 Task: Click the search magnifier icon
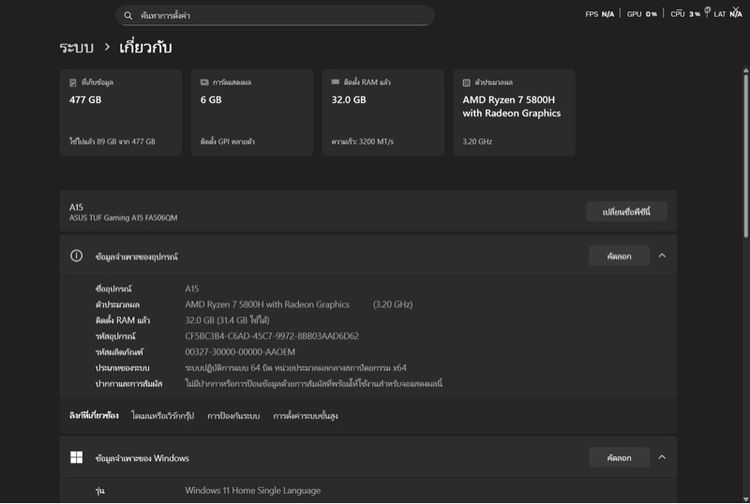pos(127,16)
